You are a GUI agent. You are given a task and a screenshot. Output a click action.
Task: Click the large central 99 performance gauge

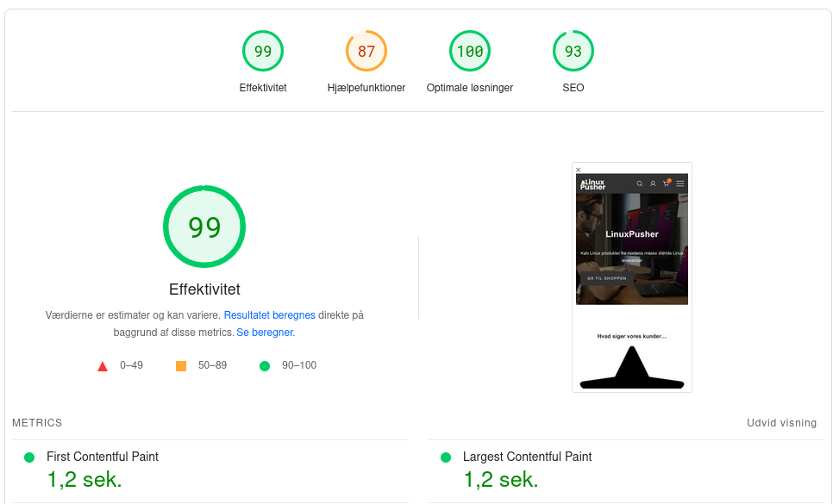click(204, 227)
